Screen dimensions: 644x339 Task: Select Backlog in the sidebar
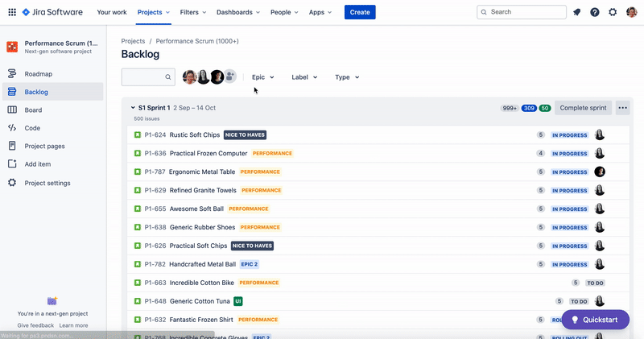[x=53, y=92]
